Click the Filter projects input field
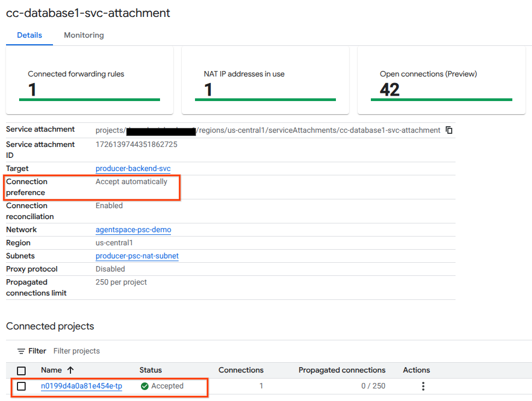Image resolution: width=532 pixels, height=401 pixels. coord(164,351)
